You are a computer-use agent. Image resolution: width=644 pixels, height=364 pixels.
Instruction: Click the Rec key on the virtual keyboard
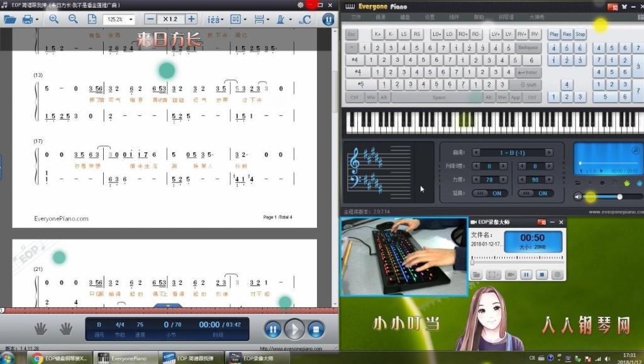click(567, 34)
